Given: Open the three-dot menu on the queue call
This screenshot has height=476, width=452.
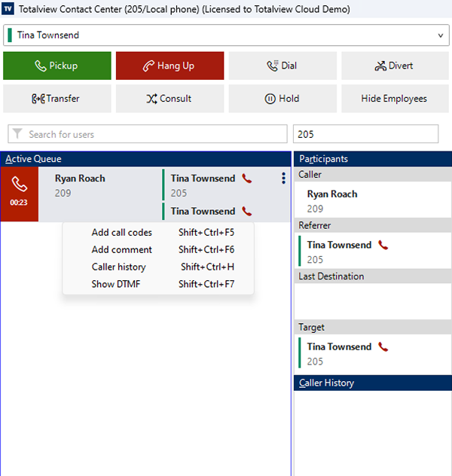Looking at the screenshot, I should (x=283, y=178).
